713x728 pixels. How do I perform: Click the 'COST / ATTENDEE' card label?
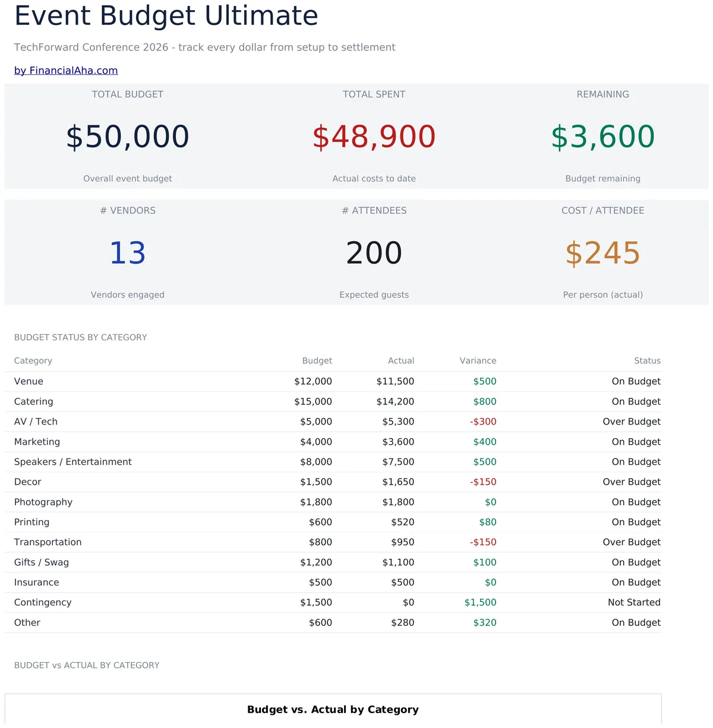click(603, 211)
